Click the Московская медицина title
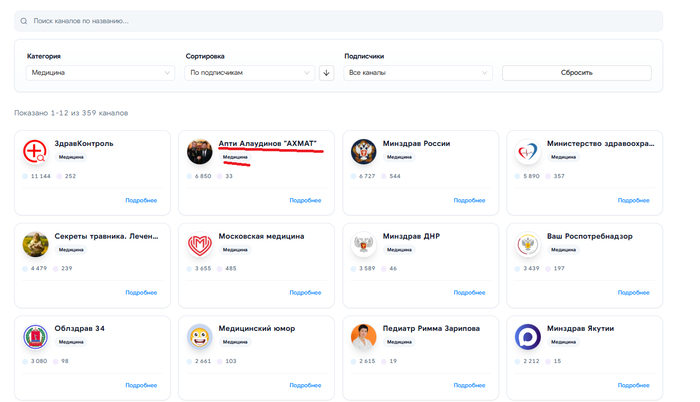700x402 pixels. point(261,236)
